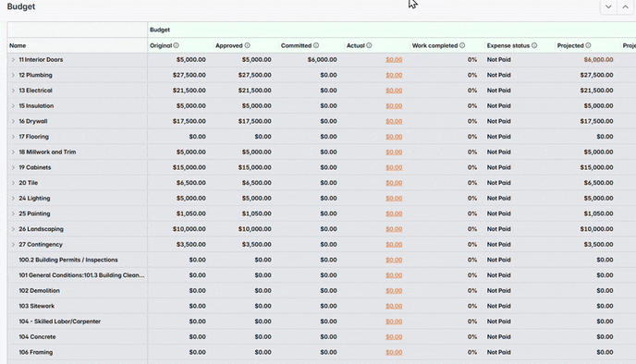
Task: Click info icon beside Work completed header
Action: click(x=462, y=45)
